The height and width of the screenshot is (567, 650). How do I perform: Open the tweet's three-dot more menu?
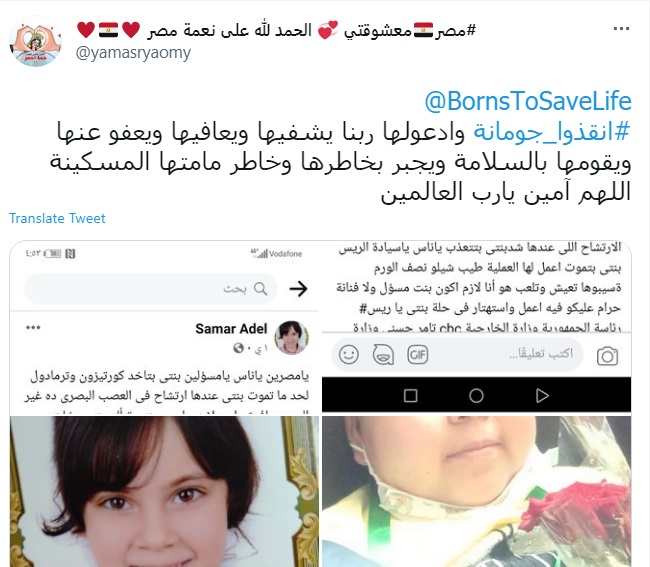[x=621, y=29]
